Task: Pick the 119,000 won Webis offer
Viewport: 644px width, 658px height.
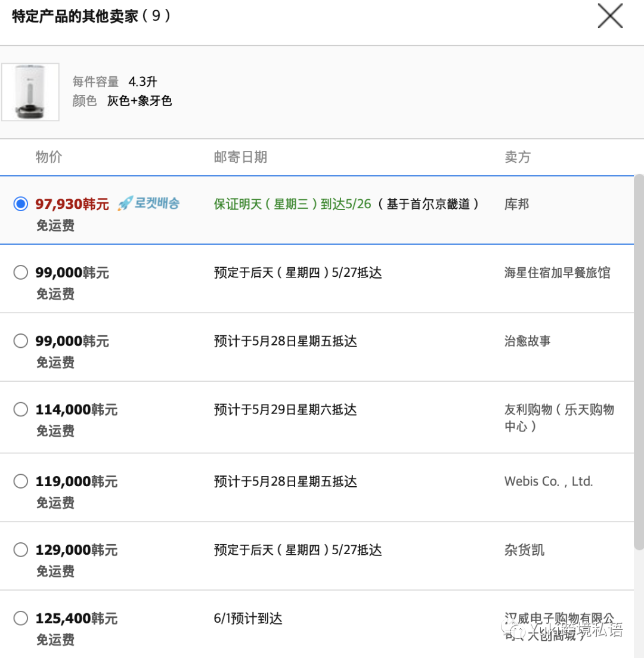Action: pos(21,481)
